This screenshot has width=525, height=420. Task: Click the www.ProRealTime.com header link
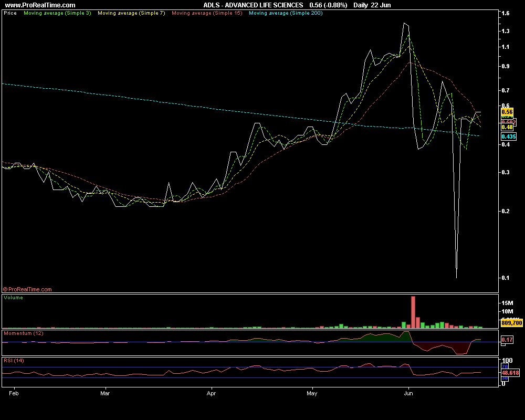(40, 5)
